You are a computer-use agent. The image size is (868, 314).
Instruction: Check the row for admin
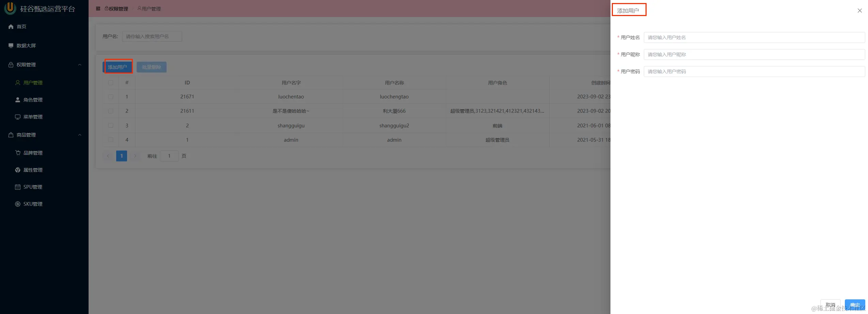111,140
